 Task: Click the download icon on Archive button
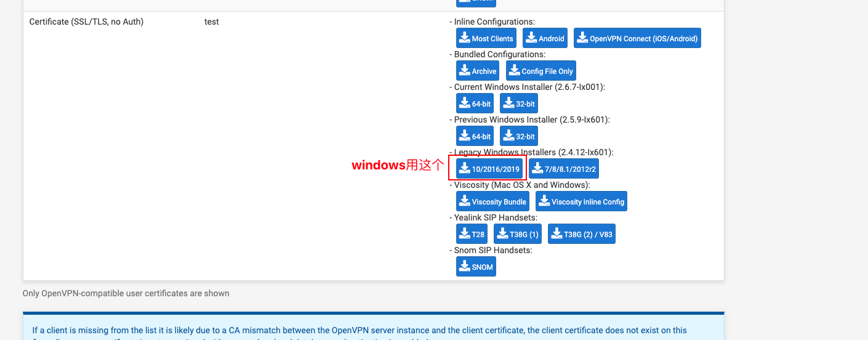point(465,70)
